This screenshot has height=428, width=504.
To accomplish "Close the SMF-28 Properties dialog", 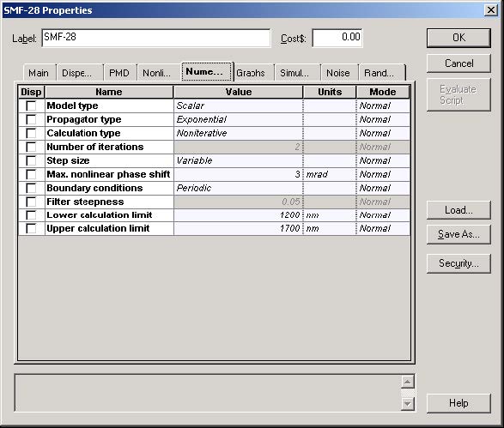I will [x=491, y=10].
